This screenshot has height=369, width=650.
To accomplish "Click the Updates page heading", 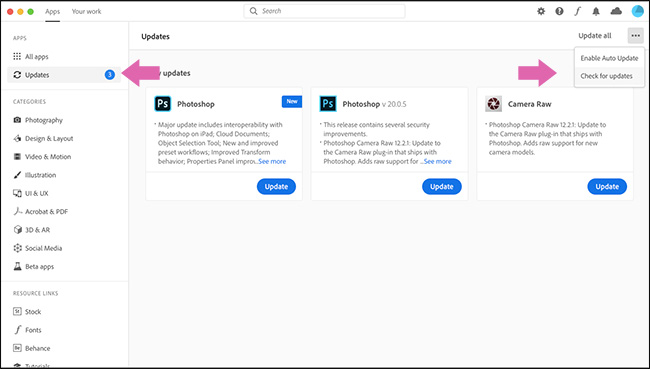I will (x=155, y=36).
